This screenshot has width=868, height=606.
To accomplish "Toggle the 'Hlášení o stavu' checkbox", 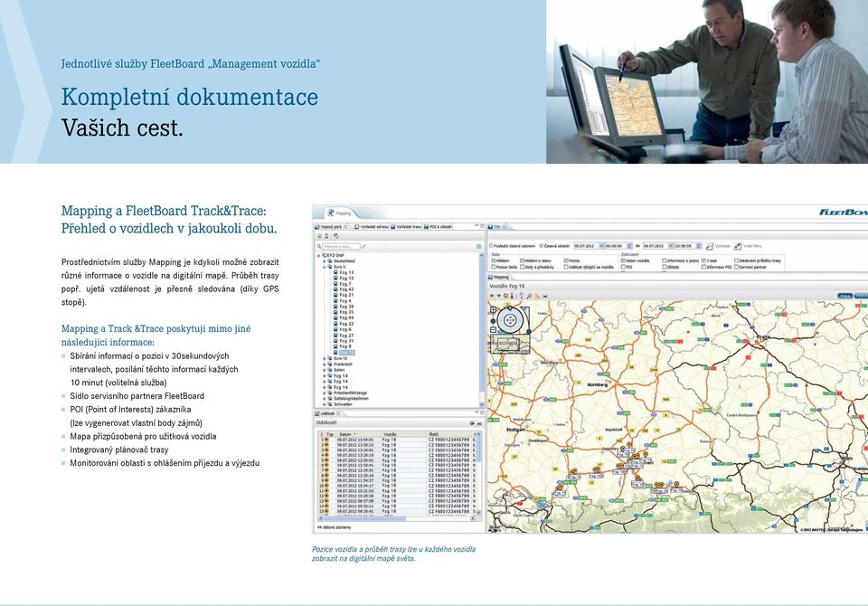I will click(523, 260).
